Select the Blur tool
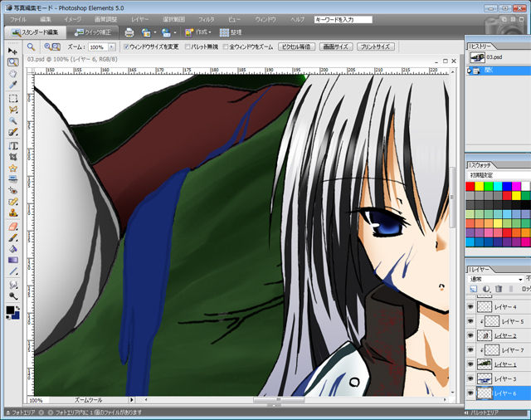 (x=13, y=285)
